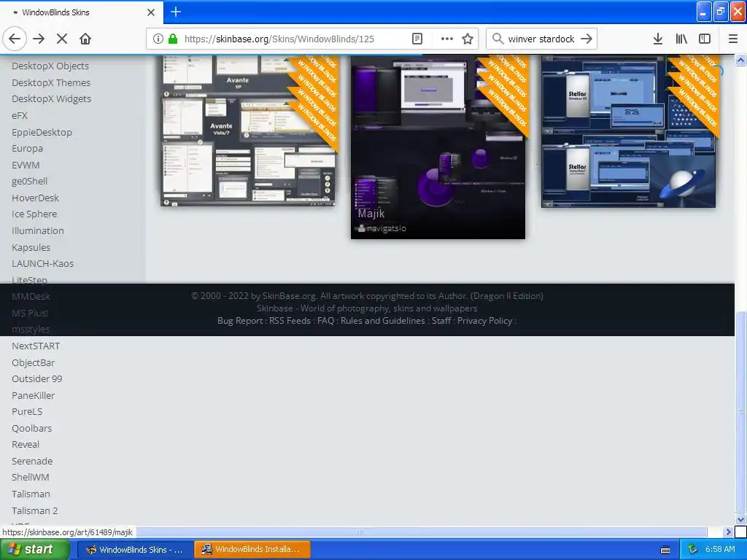The height and width of the screenshot is (560, 747).
Task: Open the Staff footer link
Action: pos(441,321)
